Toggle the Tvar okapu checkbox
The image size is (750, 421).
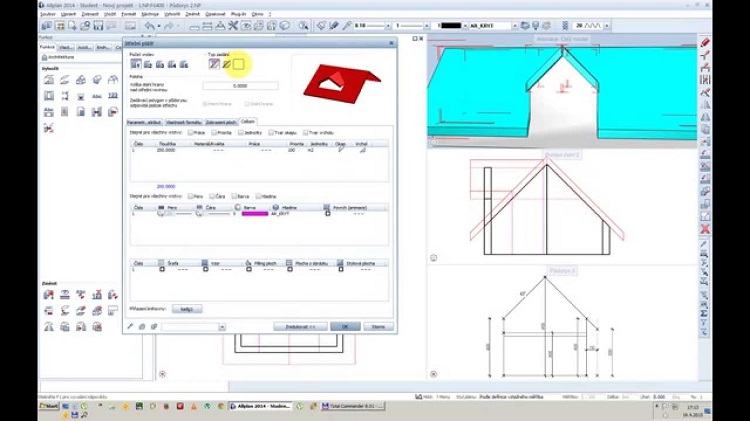click(x=271, y=133)
